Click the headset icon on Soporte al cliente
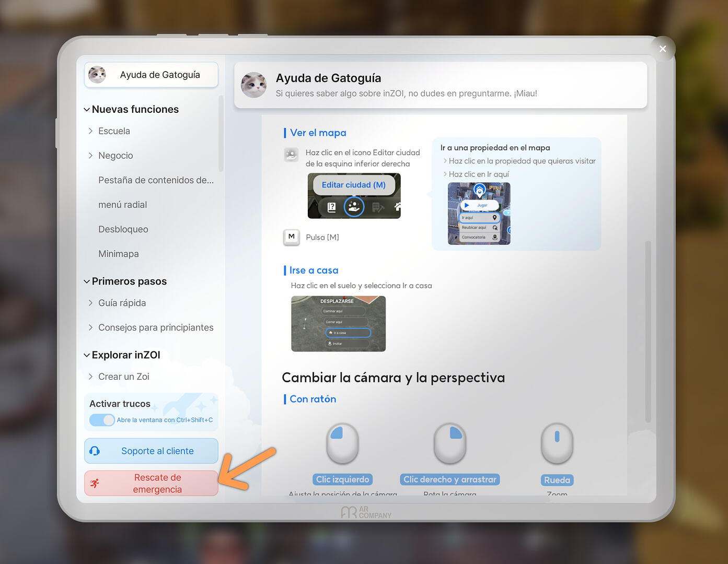 click(x=95, y=451)
